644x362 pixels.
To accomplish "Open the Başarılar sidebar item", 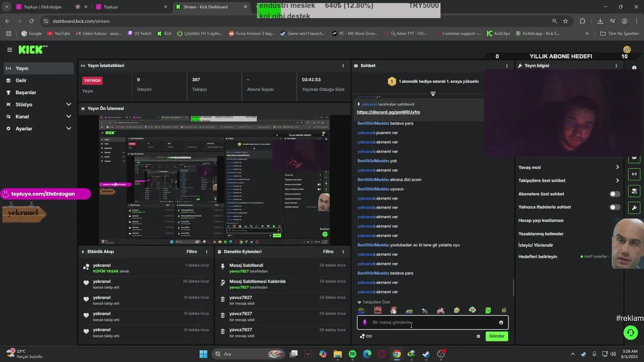I will tap(38, 93).
